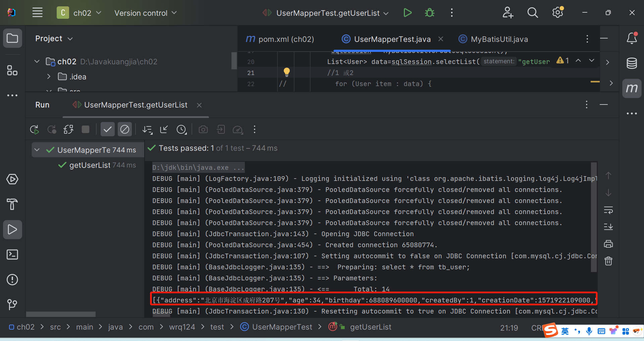Open Terminal tool window
This screenshot has height=341, width=644.
tap(12, 255)
